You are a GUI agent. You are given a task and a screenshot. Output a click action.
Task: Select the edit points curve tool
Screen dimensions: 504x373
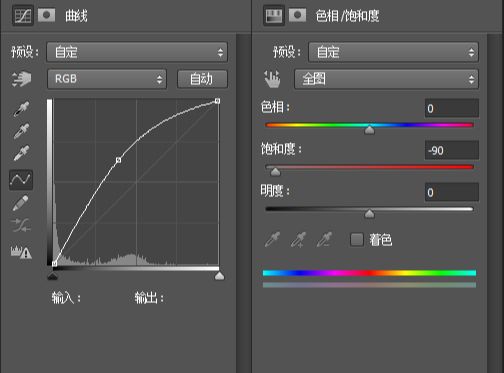pyautogui.click(x=21, y=180)
